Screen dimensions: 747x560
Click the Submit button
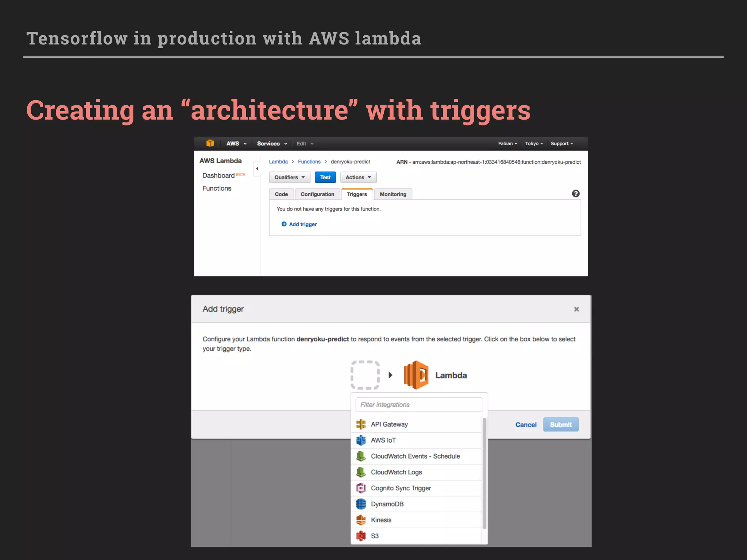[x=561, y=425]
